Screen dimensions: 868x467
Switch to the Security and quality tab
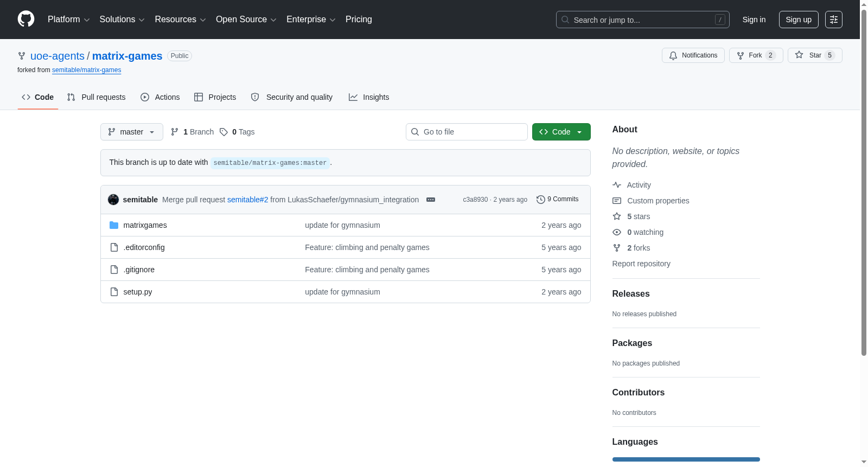(x=292, y=97)
